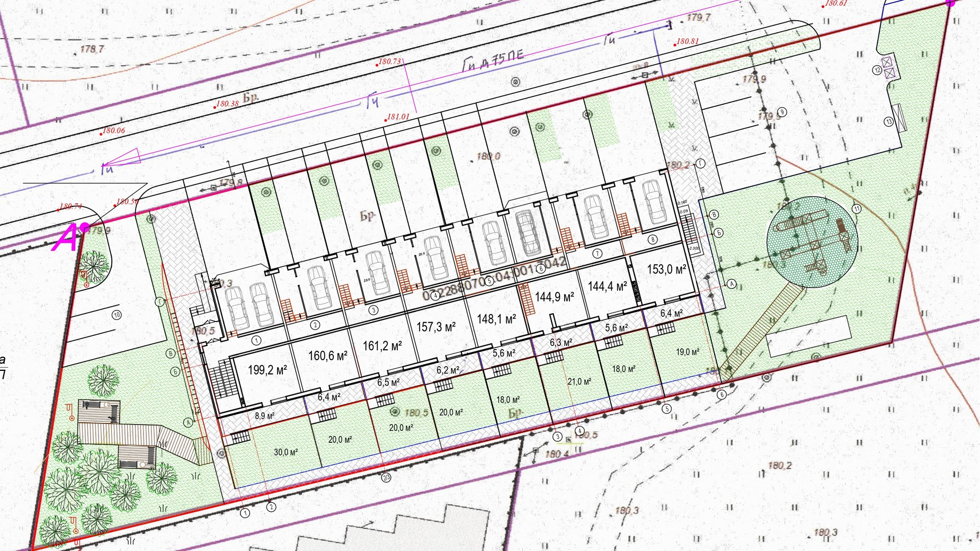Click the red 180.06 elevation mark

[x=113, y=130]
